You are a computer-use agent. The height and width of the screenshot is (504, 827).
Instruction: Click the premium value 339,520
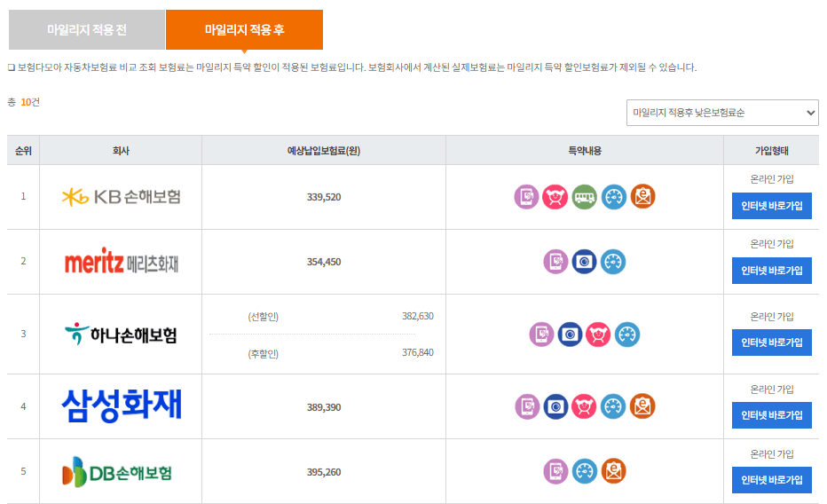324,197
